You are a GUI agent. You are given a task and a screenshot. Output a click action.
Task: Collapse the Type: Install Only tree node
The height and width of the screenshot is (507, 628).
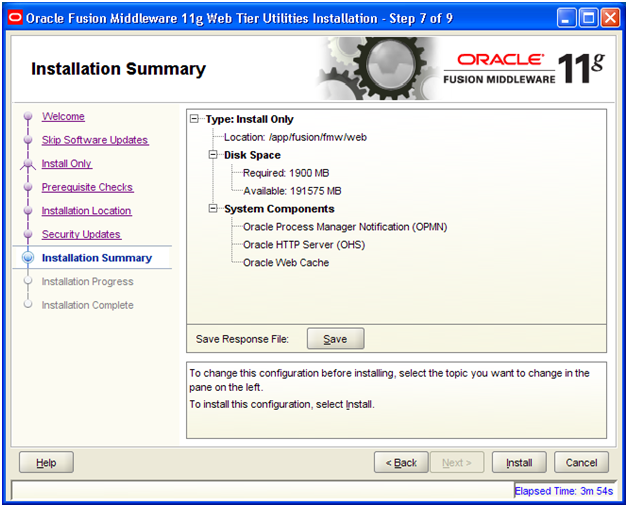[x=194, y=119]
